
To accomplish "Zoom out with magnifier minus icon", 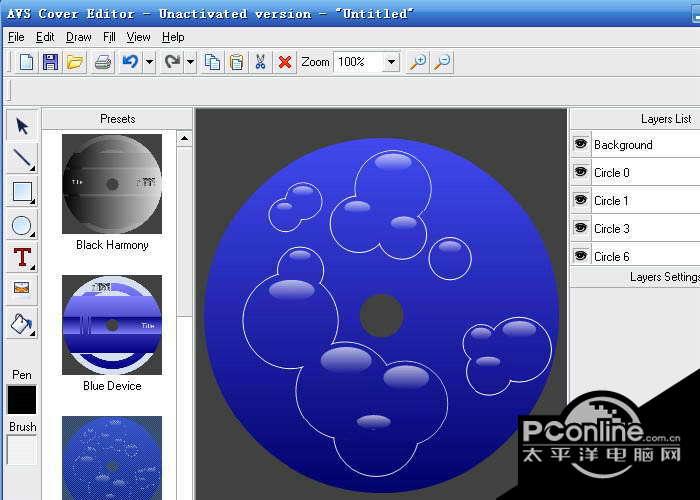I will (x=442, y=62).
